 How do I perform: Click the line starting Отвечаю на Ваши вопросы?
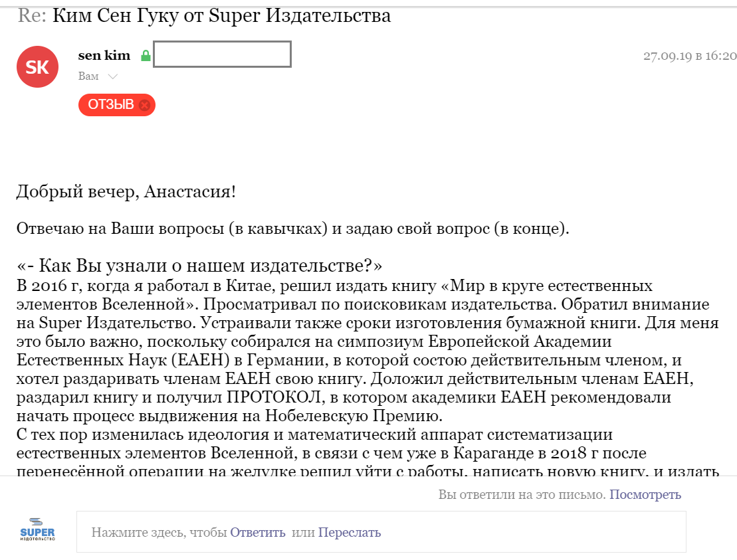(x=292, y=230)
